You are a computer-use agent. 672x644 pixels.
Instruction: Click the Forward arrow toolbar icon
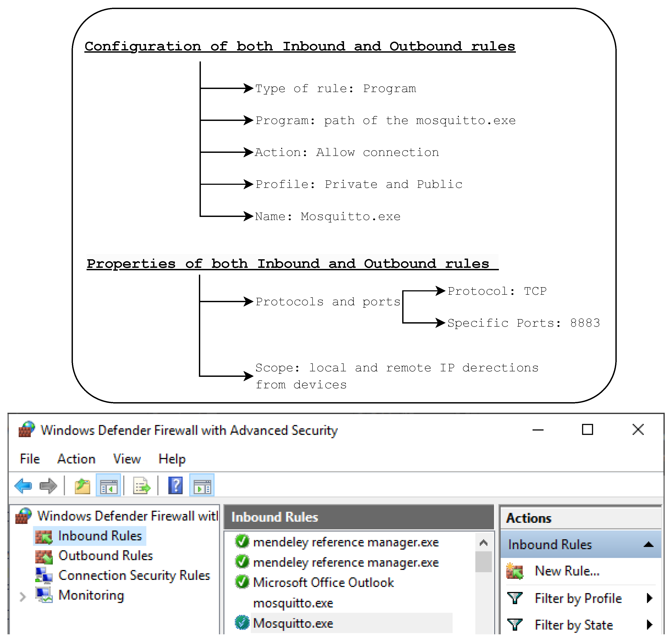click(x=48, y=486)
